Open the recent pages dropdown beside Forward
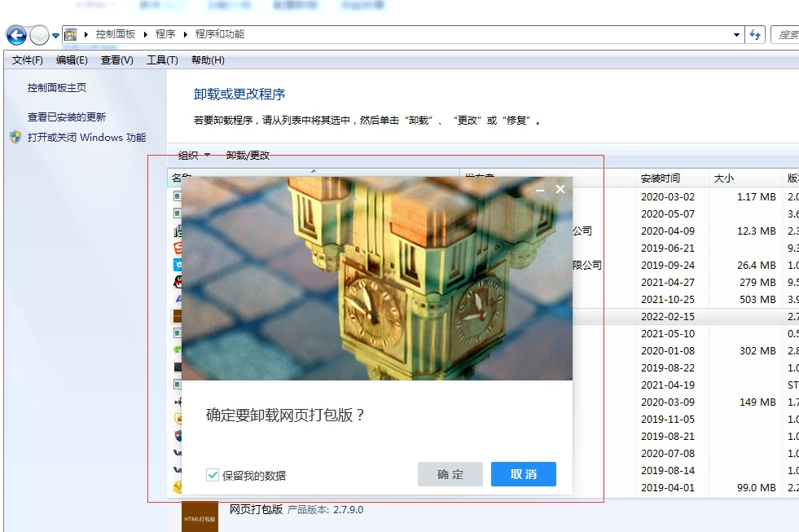The image size is (799, 532). click(55, 36)
